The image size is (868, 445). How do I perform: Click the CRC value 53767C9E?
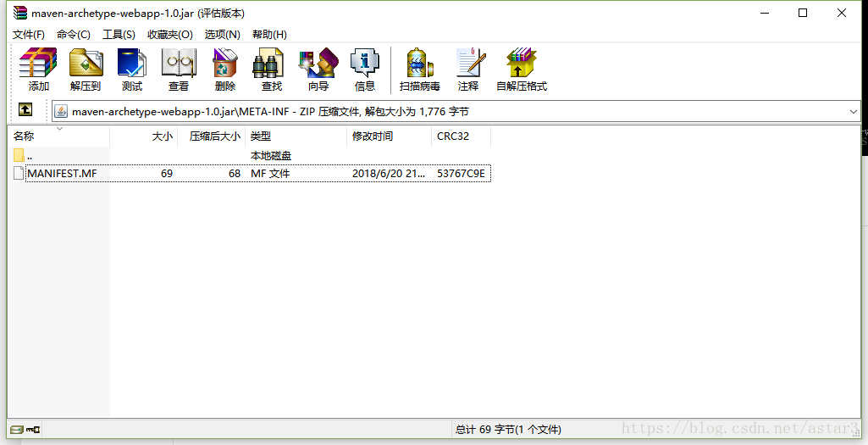(461, 174)
